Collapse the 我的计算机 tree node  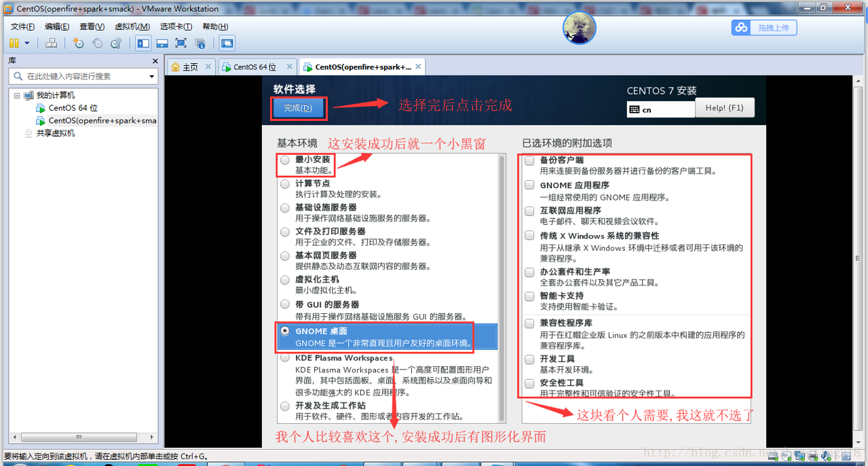(17, 96)
